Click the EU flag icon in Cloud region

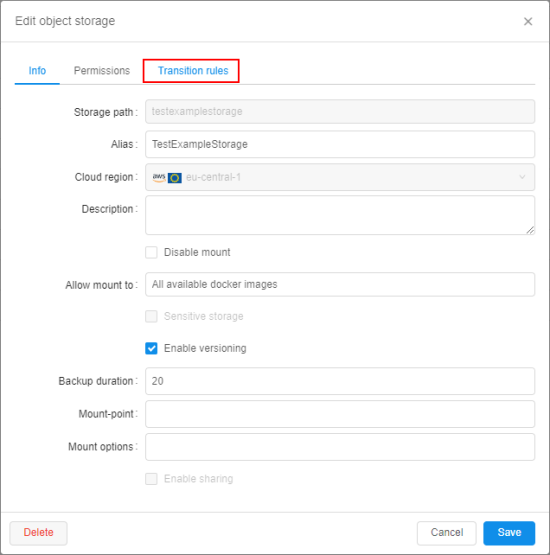coord(175,178)
